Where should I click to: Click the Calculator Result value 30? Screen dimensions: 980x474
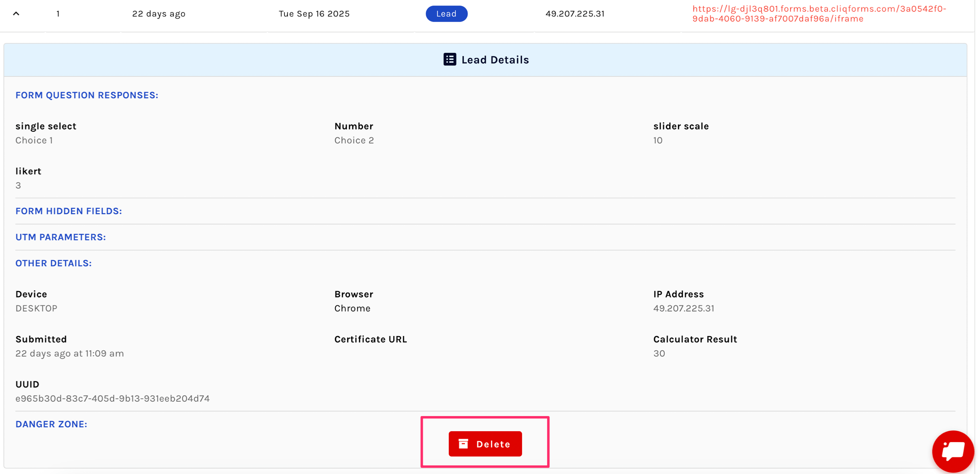coord(659,353)
